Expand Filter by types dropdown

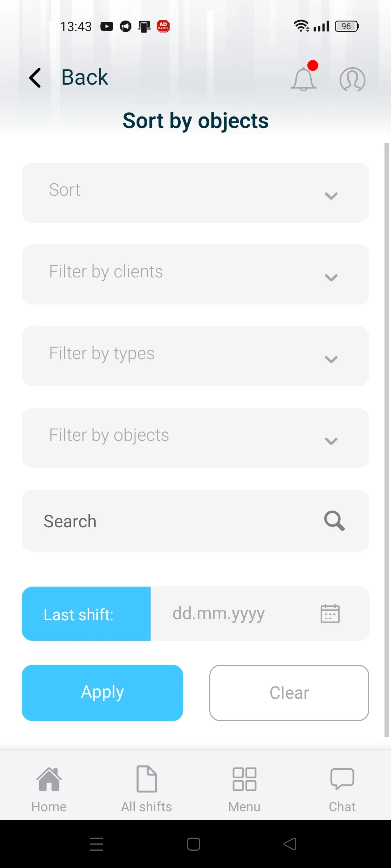(x=195, y=356)
